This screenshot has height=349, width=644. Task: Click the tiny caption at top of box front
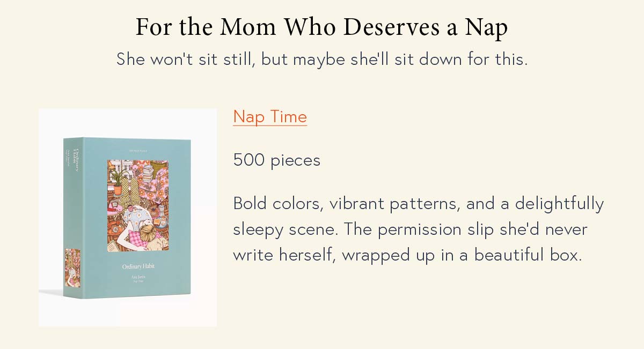coord(138,151)
